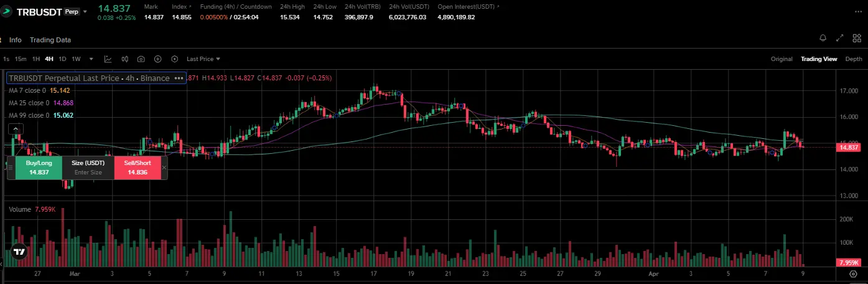Collapse the indicator legend with chevron button
The width and height of the screenshot is (868, 284).
point(16,128)
